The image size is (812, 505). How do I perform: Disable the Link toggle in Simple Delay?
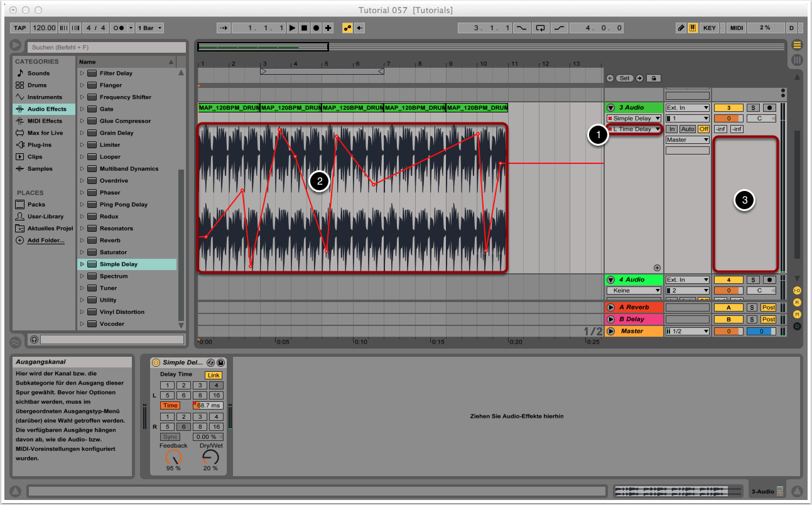(214, 375)
